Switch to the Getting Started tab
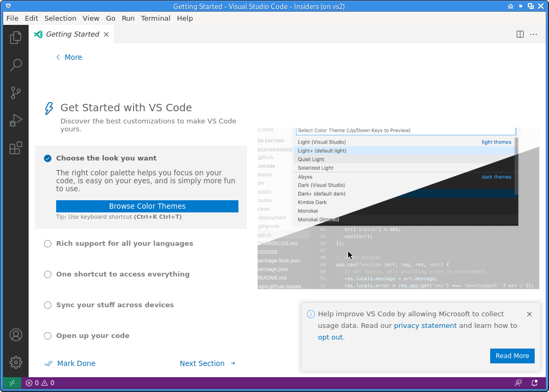This screenshot has width=549, height=392. tap(73, 34)
